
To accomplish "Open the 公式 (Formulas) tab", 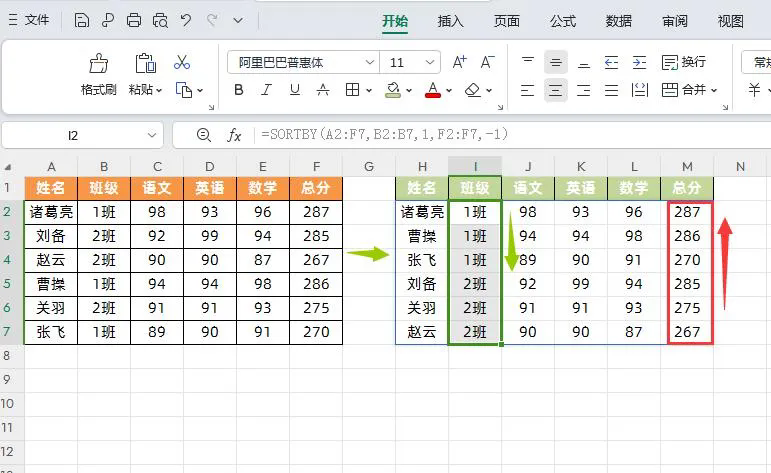I will 563,20.
